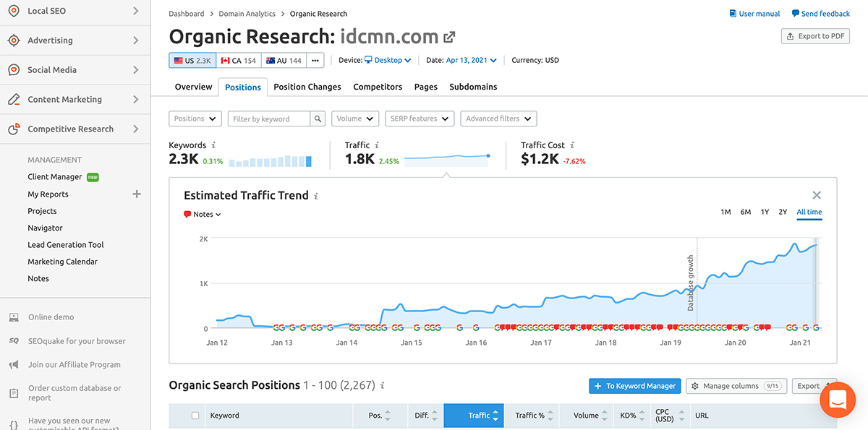This screenshot has height=430, width=868.
Task: Expand the Notes dropdown in chart
Action: coord(203,215)
